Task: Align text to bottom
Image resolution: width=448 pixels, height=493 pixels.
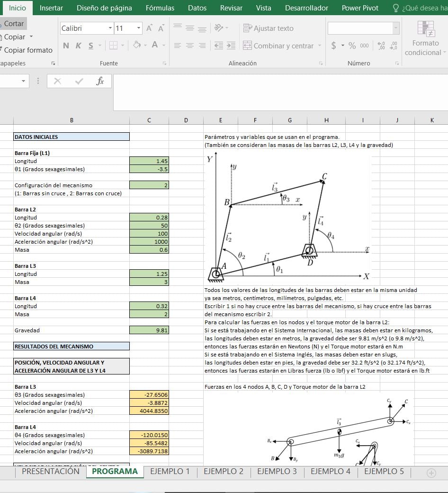Action: [202, 28]
